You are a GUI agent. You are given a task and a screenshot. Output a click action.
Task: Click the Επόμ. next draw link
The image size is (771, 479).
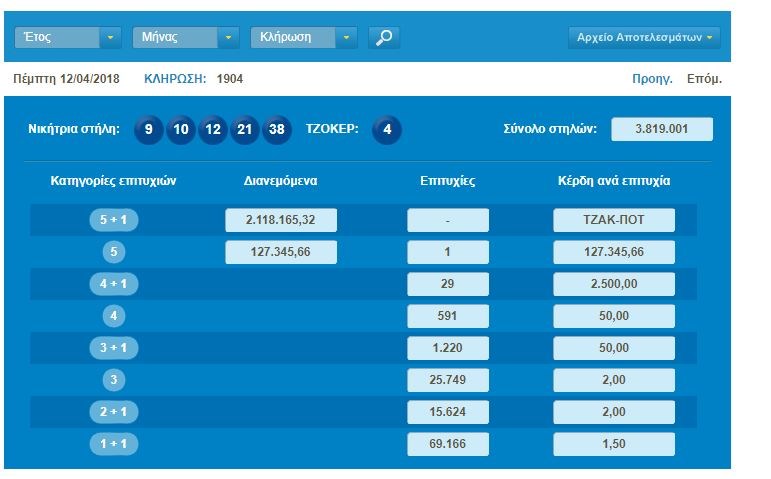tap(703, 79)
